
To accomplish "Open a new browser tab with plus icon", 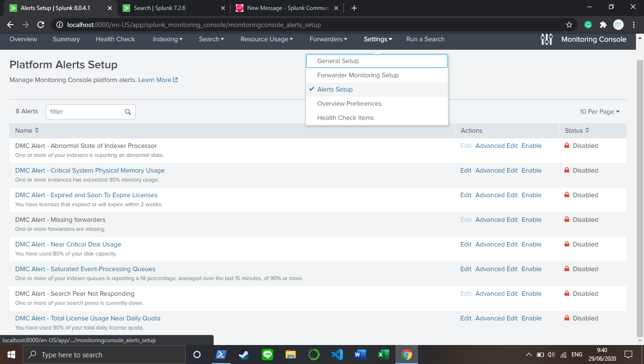I will (354, 8).
